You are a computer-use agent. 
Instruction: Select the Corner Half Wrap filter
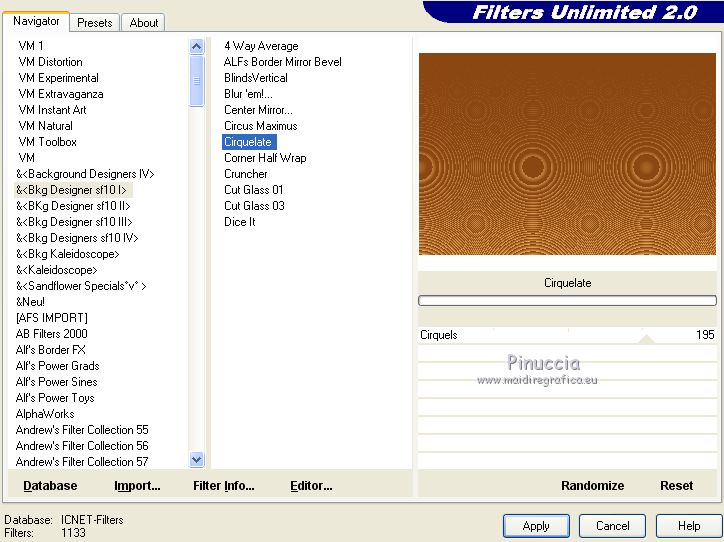tap(265, 158)
